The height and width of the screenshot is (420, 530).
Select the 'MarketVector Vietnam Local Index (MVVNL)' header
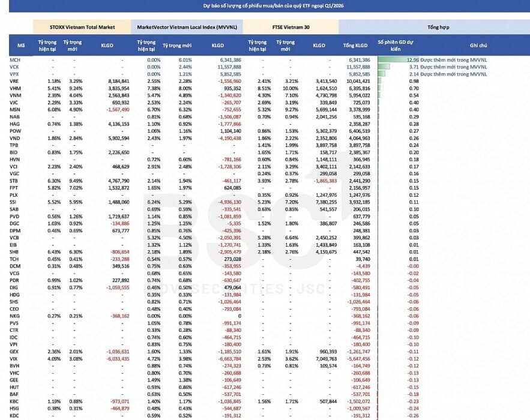(187, 27)
